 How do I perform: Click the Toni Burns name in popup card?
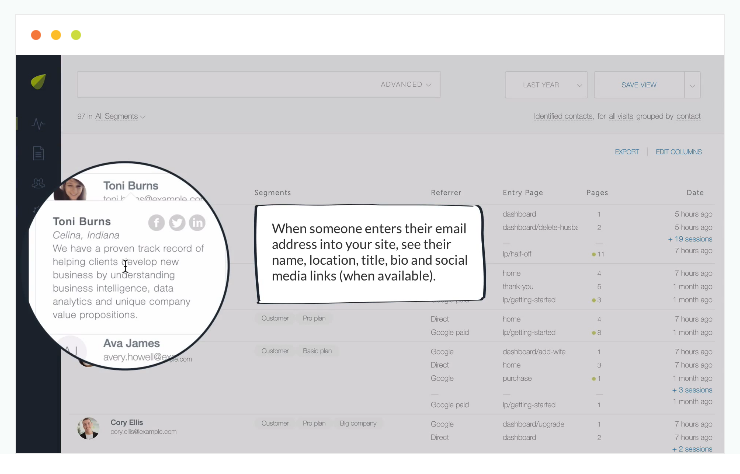click(82, 221)
